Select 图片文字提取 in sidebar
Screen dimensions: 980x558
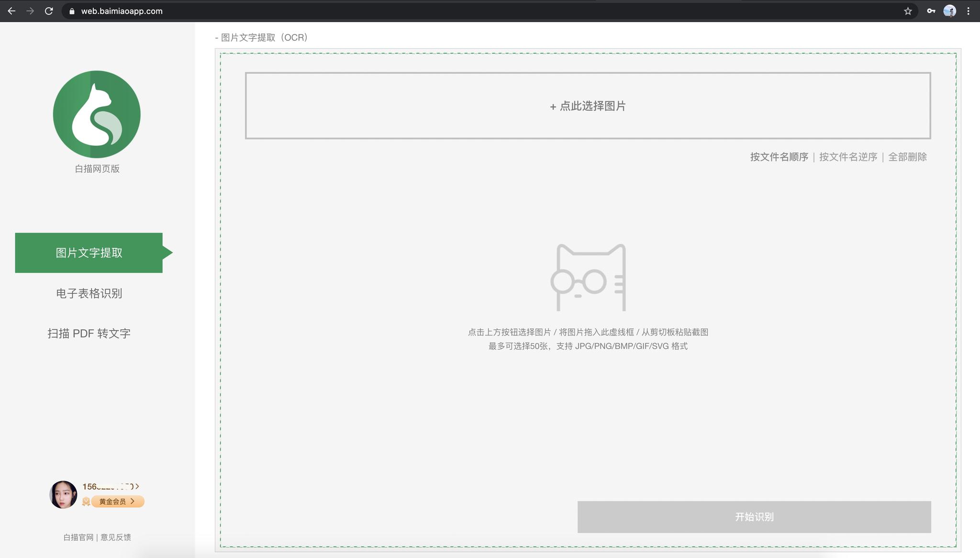click(x=89, y=253)
